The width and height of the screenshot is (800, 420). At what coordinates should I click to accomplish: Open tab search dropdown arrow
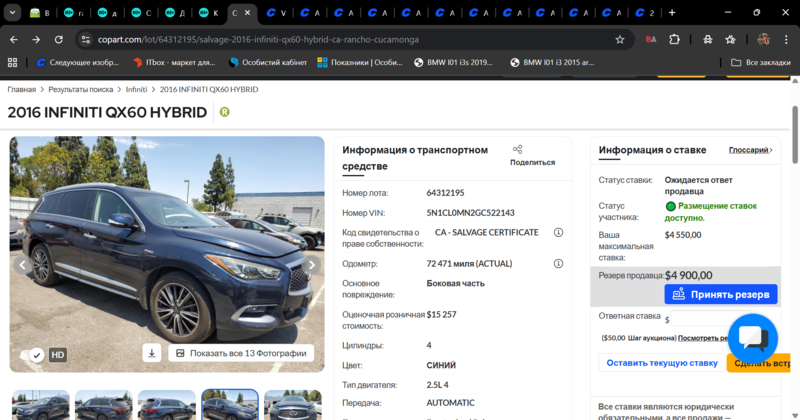[12, 13]
